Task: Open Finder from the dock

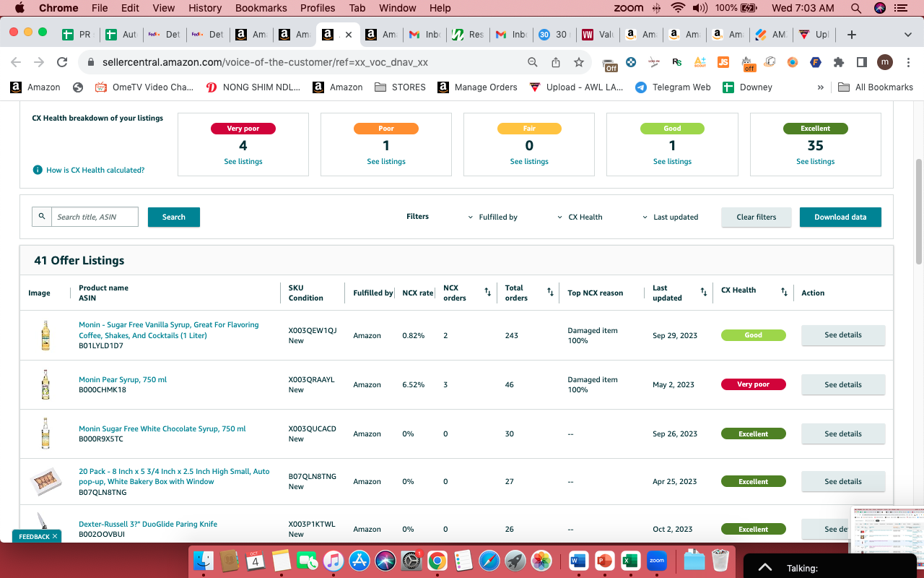Action: coord(204,561)
